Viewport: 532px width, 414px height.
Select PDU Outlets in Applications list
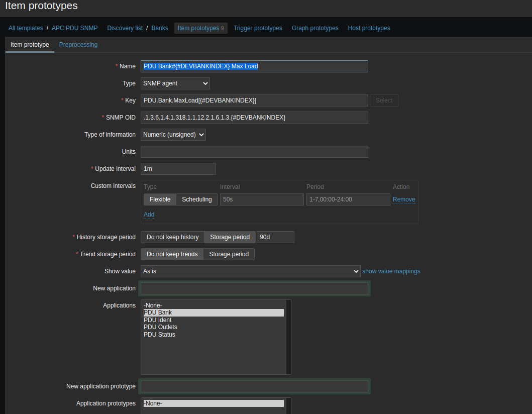160,327
